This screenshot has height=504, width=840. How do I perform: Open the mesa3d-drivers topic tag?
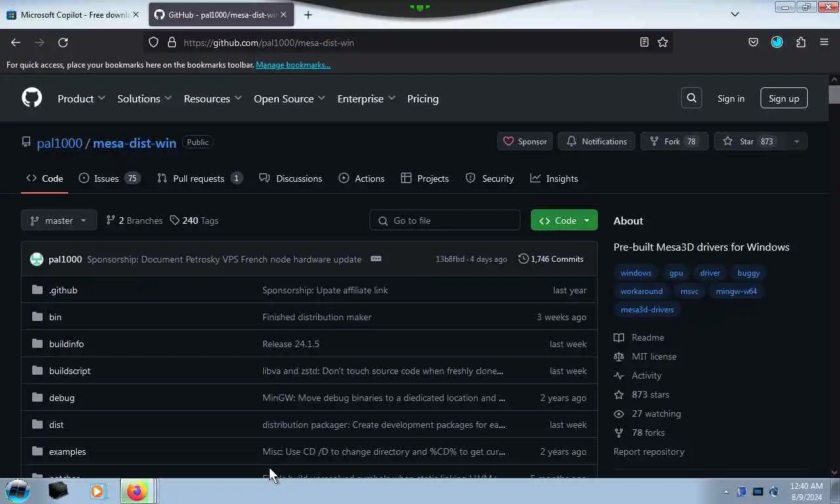[x=647, y=310]
